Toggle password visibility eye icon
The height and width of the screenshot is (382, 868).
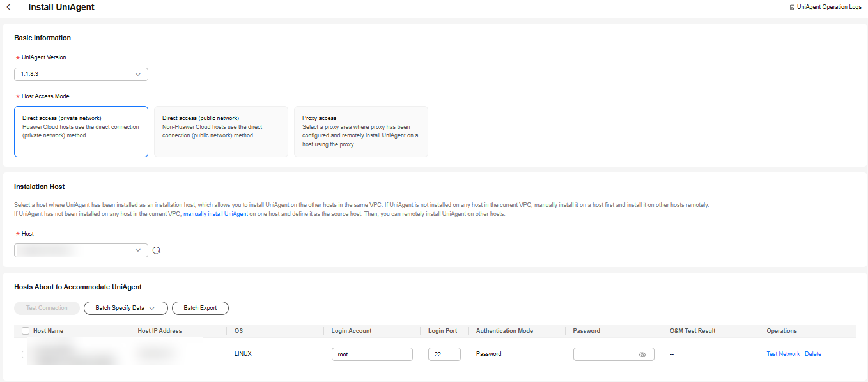(x=642, y=354)
